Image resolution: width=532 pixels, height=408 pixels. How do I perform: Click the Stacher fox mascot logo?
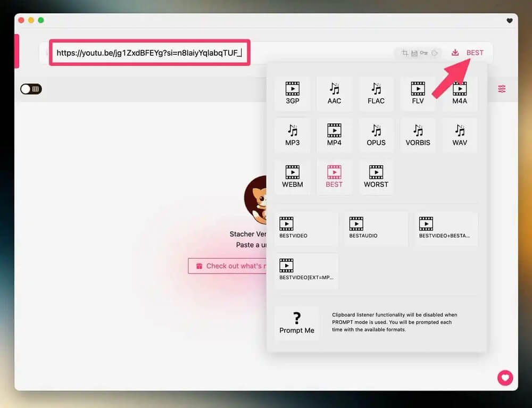[255, 200]
